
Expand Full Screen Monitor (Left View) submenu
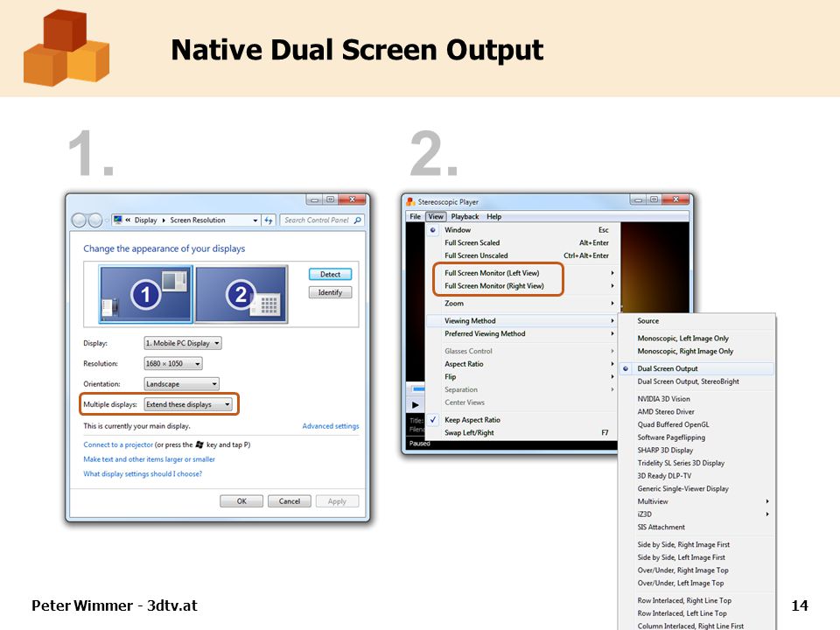[522, 273]
